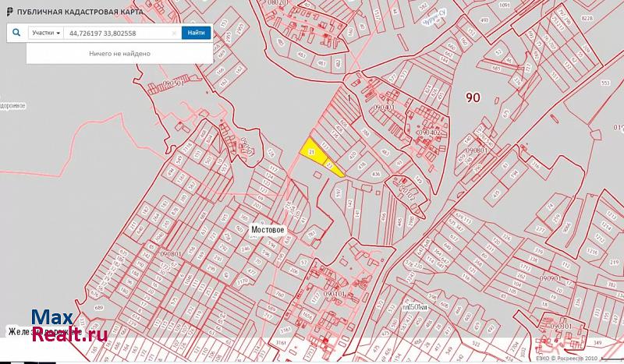Clear the search field with the X icon
Viewport: 624px width, 364px height.
173,34
